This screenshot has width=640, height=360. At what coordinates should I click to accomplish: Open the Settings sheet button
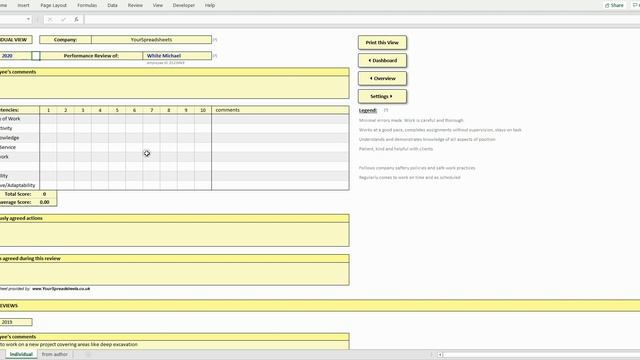pyautogui.click(x=382, y=96)
